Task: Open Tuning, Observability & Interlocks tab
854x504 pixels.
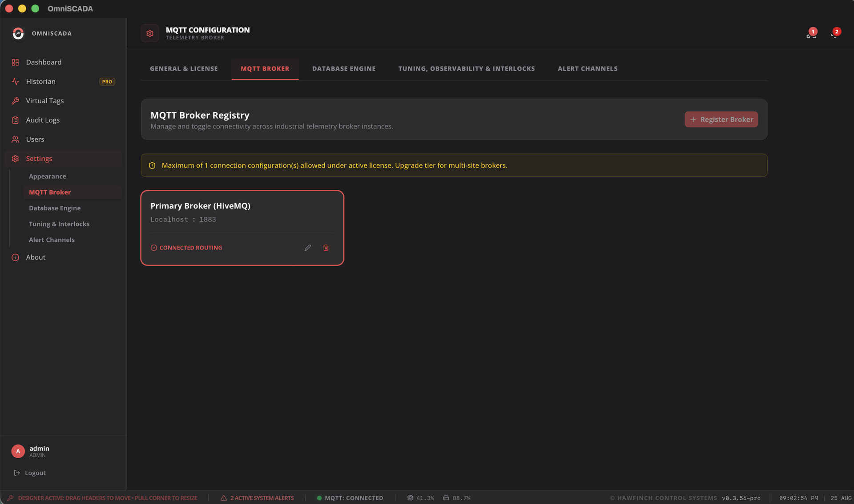Action: pyautogui.click(x=467, y=69)
